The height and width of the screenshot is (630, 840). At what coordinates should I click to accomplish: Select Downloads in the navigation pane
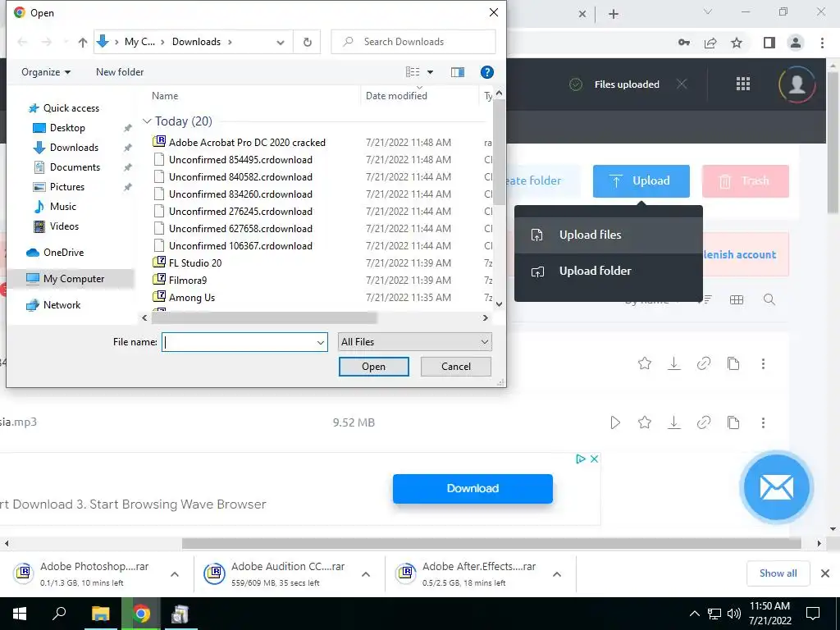click(74, 148)
